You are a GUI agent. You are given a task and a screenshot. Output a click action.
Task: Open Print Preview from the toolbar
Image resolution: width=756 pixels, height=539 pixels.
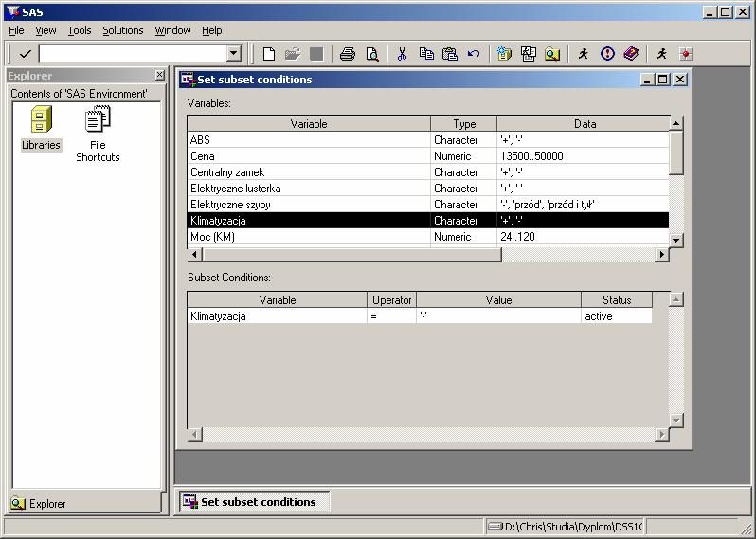[x=372, y=54]
